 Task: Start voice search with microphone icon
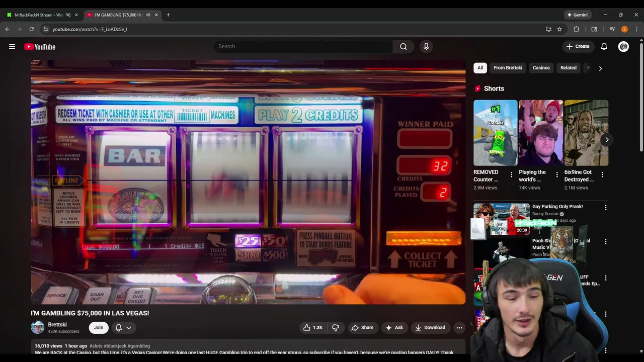(x=426, y=46)
